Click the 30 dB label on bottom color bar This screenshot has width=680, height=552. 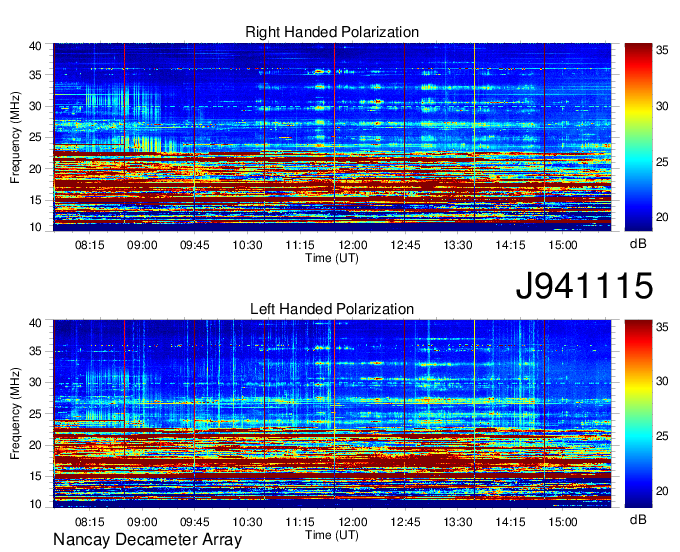click(662, 381)
